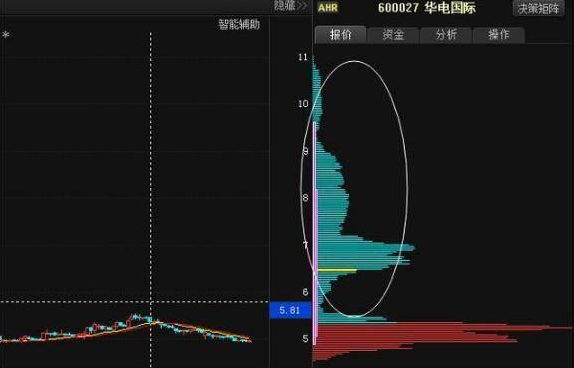Click the 600027 华电国际 stock title

pos(427,8)
